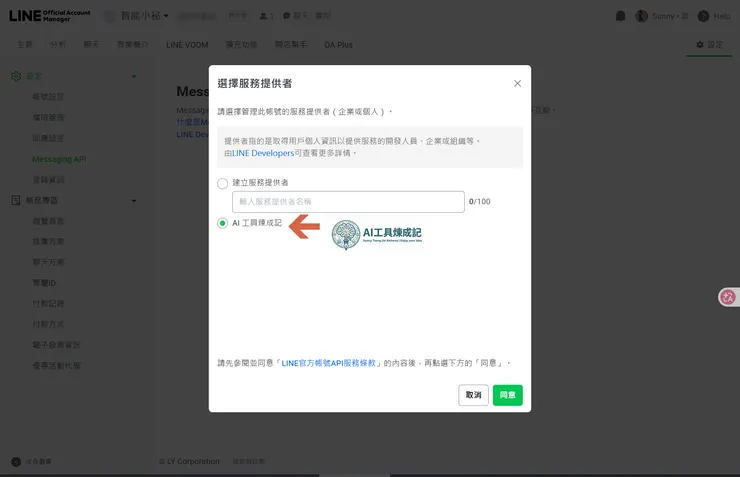Image resolution: width=740 pixels, height=477 pixels.
Task: Click the 取消 button
Action: (473, 395)
